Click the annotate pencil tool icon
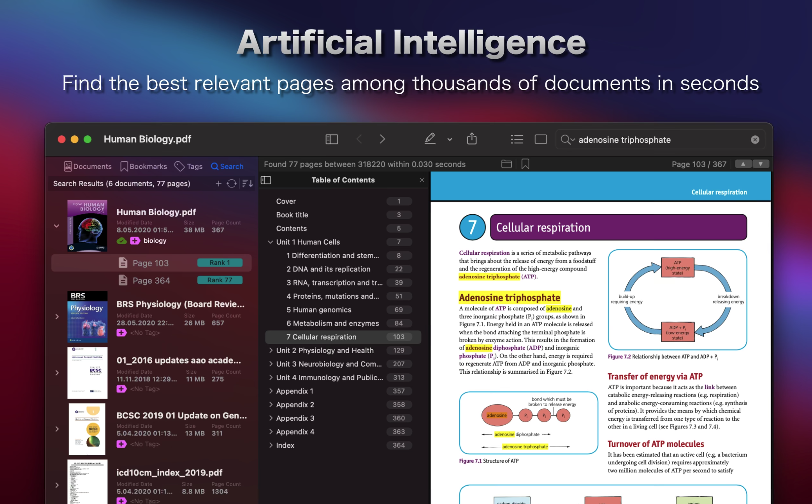The width and height of the screenshot is (812, 504). pyautogui.click(x=430, y=139)
